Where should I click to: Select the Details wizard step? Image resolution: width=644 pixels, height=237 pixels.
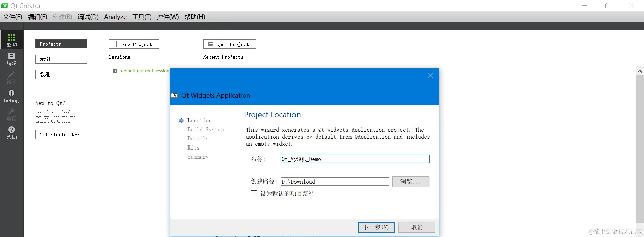tap(198, 139)
